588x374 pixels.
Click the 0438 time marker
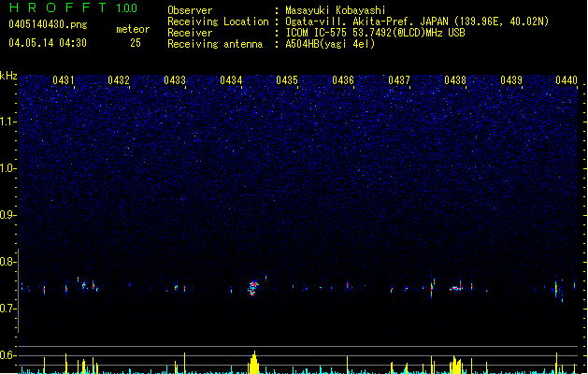[455, 80]
